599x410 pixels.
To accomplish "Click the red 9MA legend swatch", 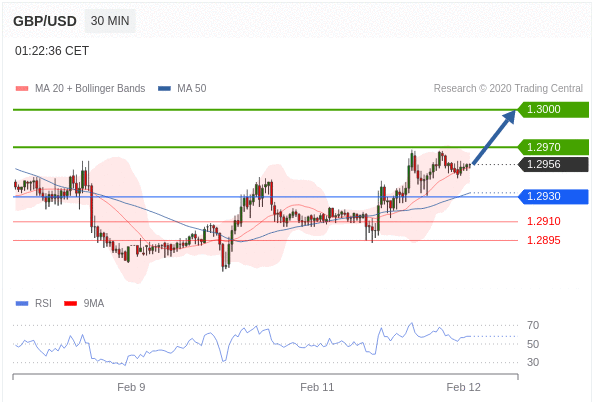I will (70, 304).
